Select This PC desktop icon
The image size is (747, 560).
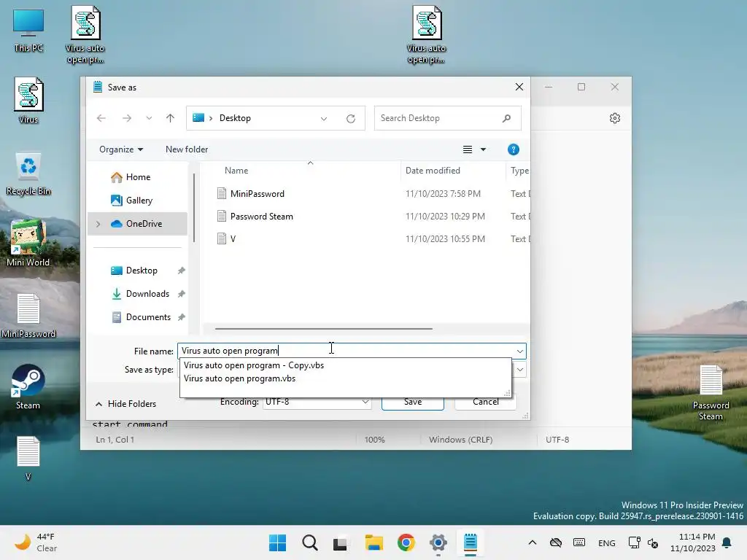[28, 31]
